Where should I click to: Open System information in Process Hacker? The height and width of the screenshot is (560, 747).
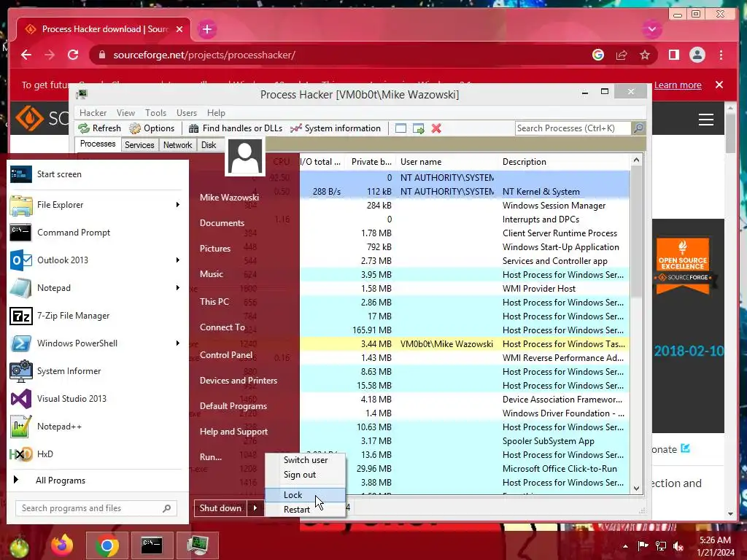(x=336, y=128)
